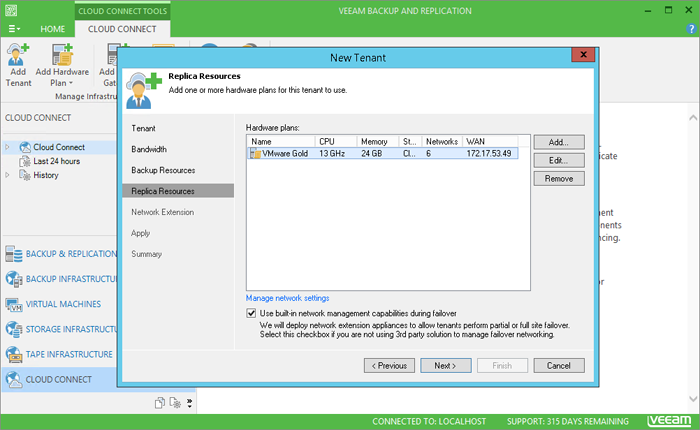Open the Add Hardware Plan ribbon button

click(62, 65)
